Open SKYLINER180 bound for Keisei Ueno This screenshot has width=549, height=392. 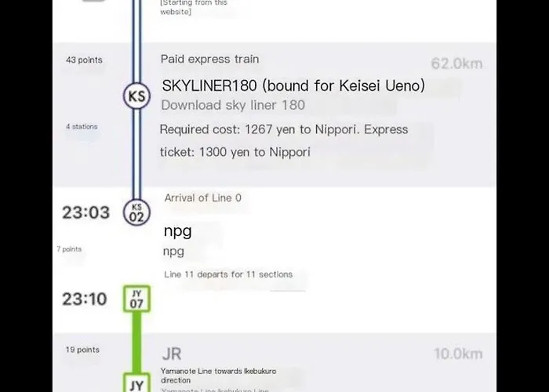point(293,85)
